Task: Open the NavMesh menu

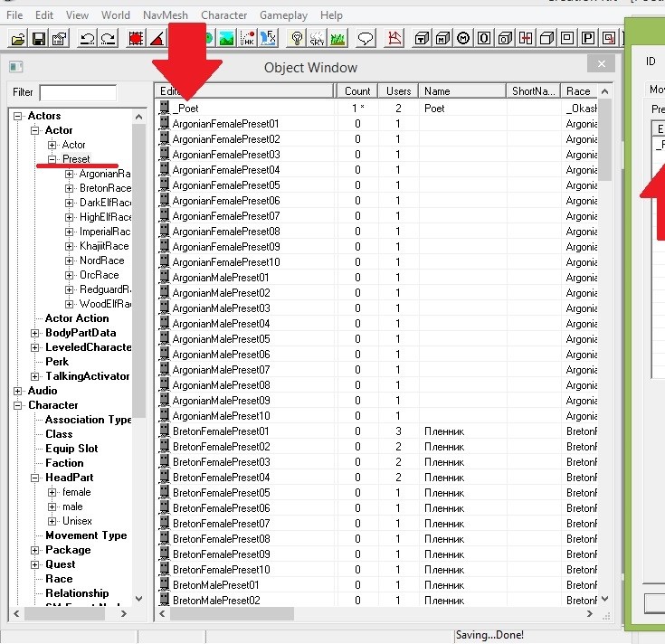Action: [166, 15]
